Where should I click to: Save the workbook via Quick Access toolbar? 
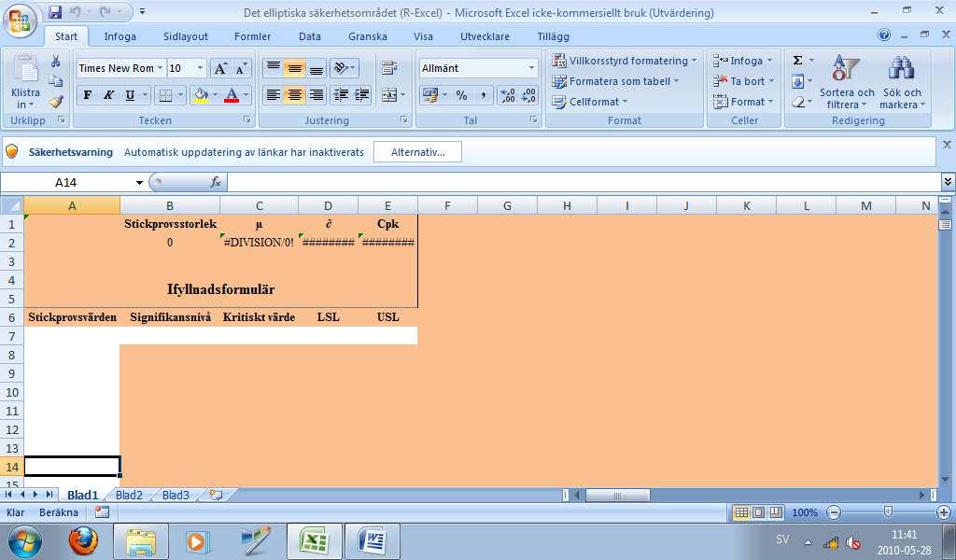[x=55, y=11]
